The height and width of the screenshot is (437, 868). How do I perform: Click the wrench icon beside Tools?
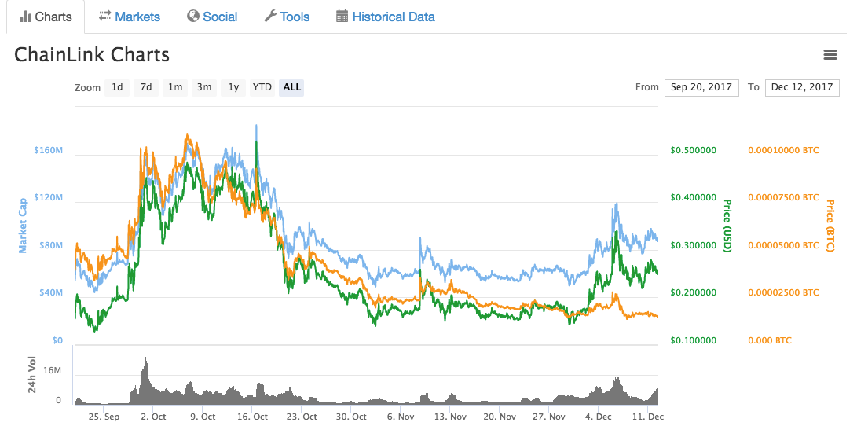pos(270,16)
